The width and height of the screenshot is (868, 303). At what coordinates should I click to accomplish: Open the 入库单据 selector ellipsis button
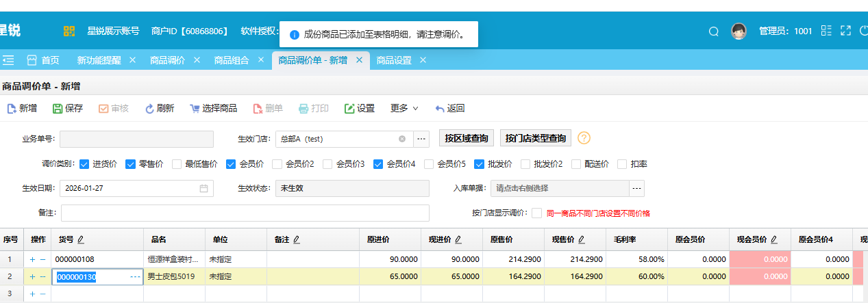pos(637,188)
